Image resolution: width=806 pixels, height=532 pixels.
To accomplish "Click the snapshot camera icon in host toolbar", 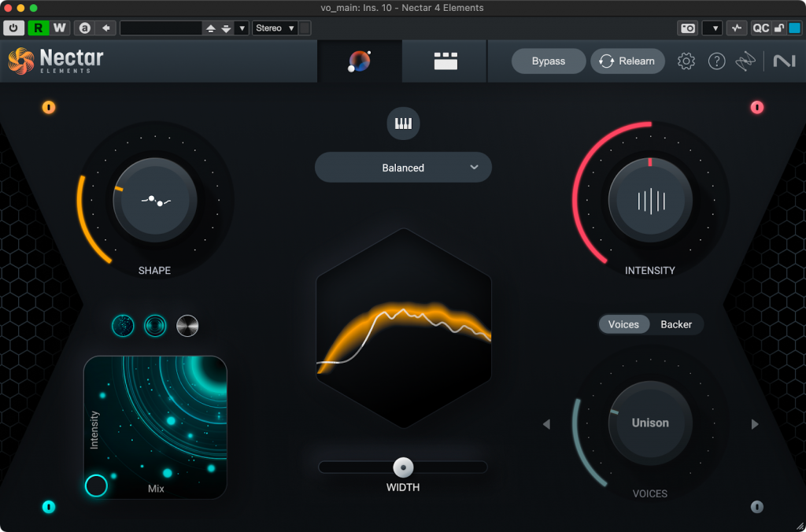I will pyautogui.click(x=688, y=28).
